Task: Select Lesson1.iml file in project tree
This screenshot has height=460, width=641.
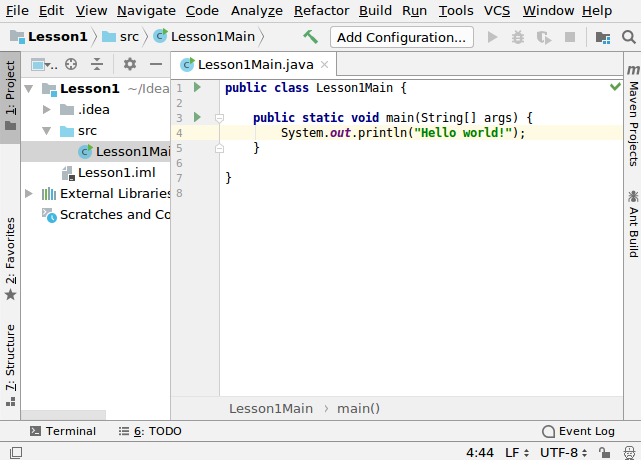Action: tap(116, 172)
